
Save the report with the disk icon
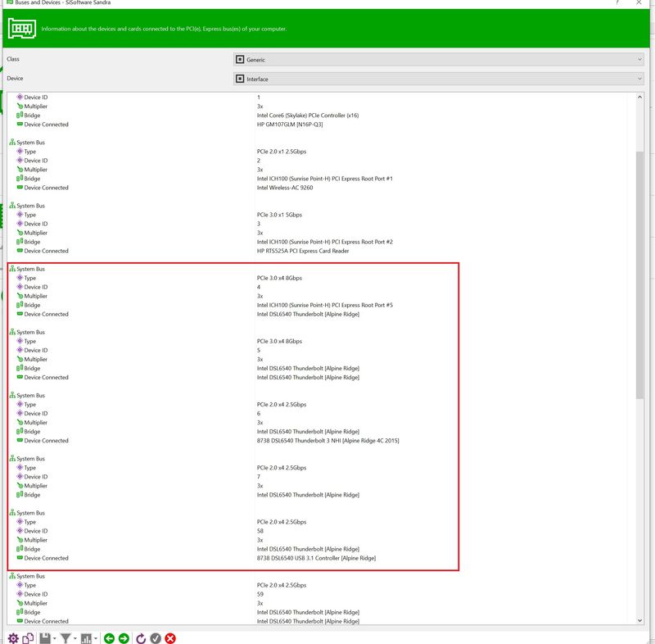45,637
